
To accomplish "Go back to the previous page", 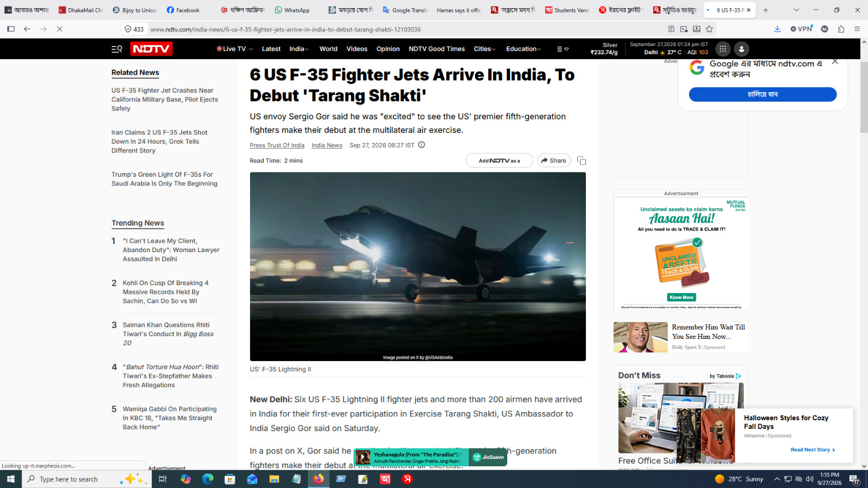I will [x=27, y=29].
